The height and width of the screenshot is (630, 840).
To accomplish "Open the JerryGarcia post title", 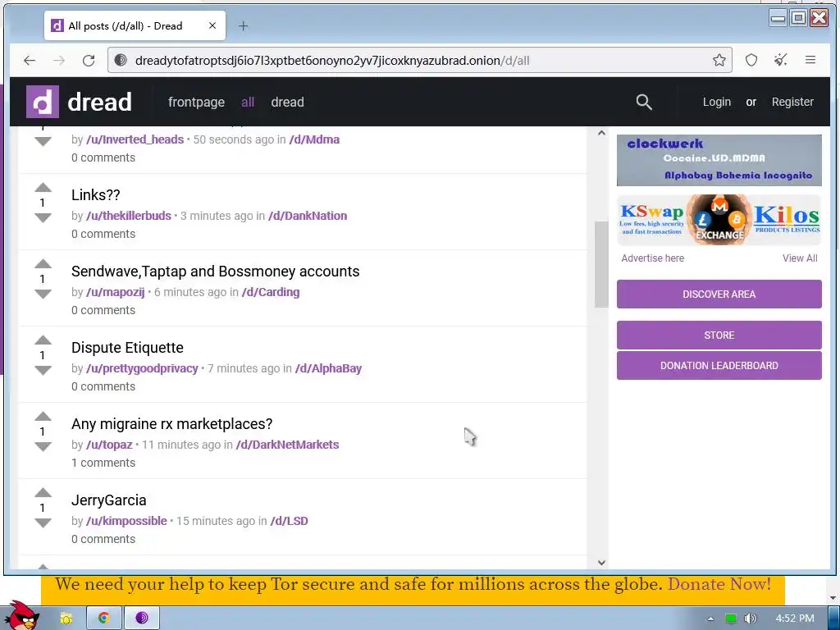I will point(109,500).
